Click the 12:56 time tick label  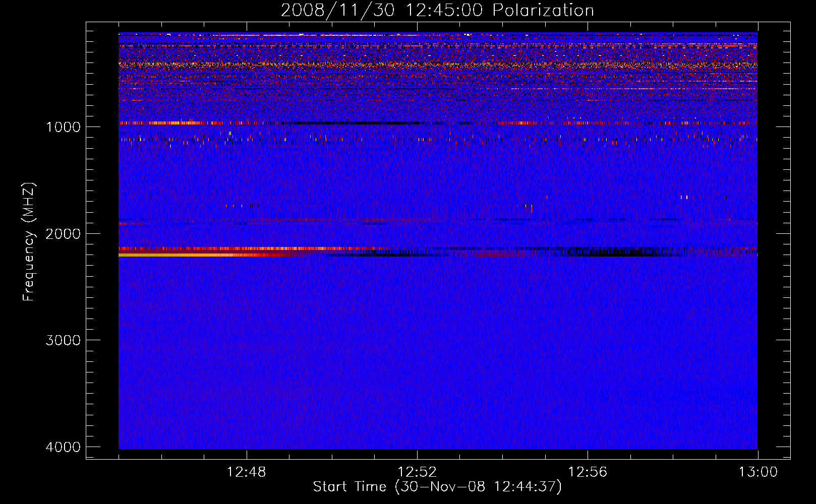point(588,472)
